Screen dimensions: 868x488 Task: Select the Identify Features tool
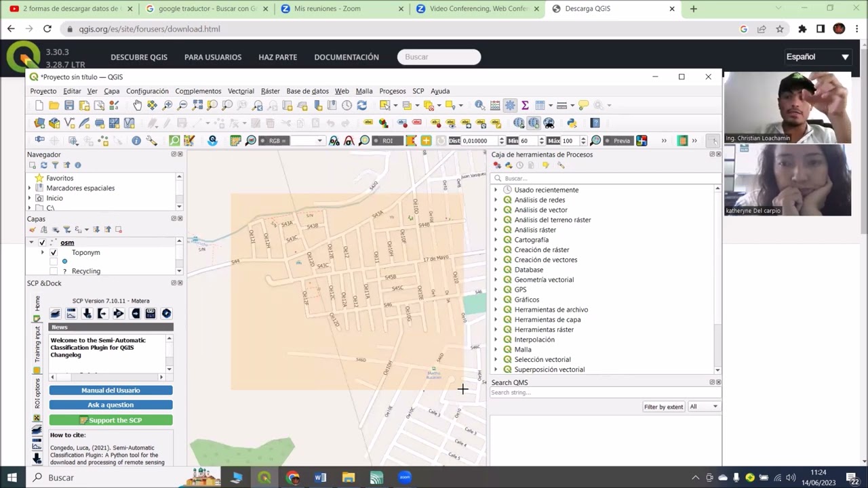coord(479,105)
